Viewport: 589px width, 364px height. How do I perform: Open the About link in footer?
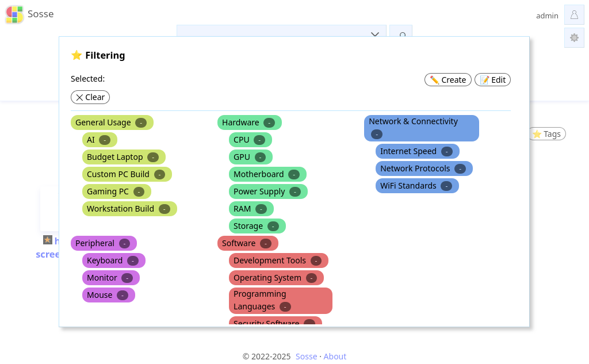tap(335, 357)
